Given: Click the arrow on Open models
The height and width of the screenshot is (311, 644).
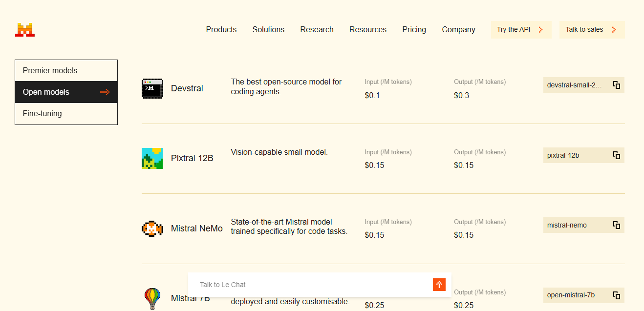Looking at the screenshot, I should click(105, 92).
